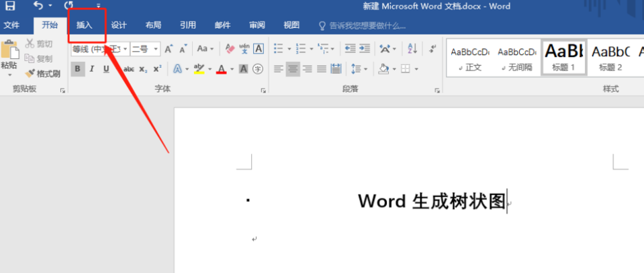Align text right
This screenshot has width=644, height=273.
[x=307, y=69]
